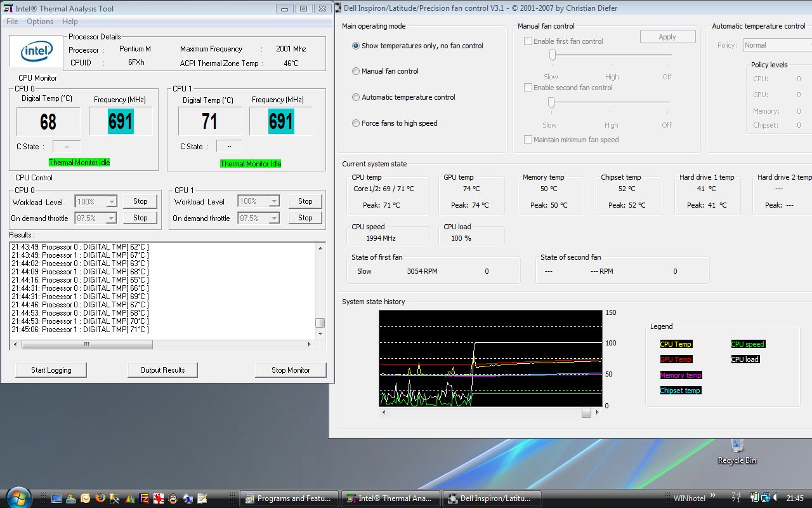Click the volume speaker tray icon

775,497
